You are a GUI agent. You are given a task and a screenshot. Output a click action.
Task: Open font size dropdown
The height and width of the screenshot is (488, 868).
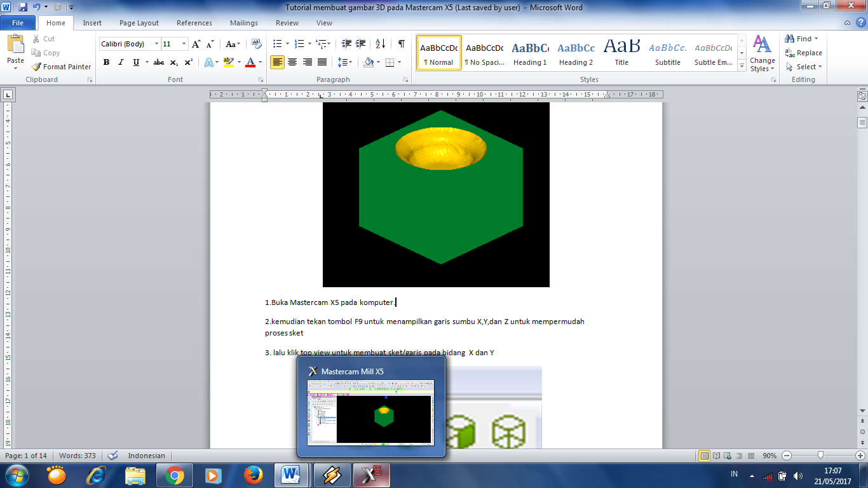pos(184,44)
